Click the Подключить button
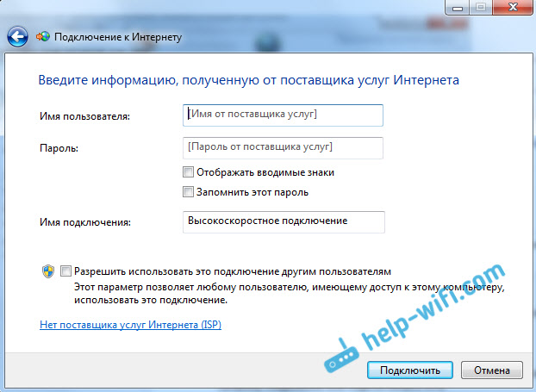The height and width of the screenshot is (392, 536). point(410,370)
